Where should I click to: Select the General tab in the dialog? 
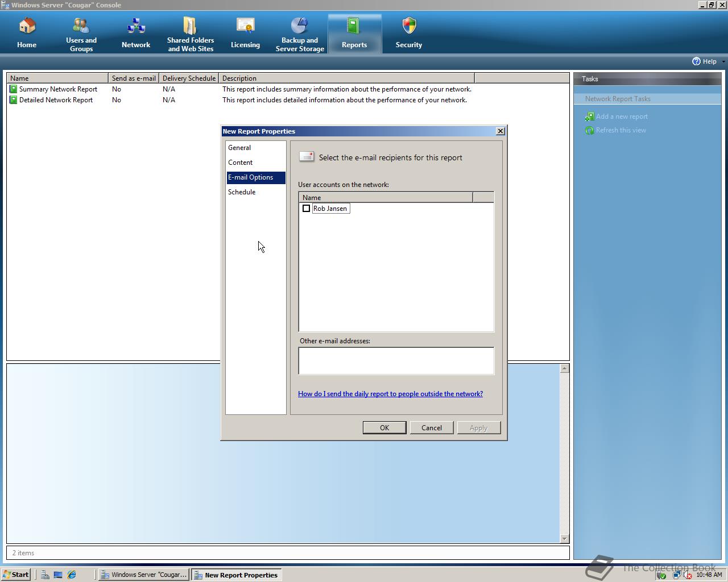point(255,148)
